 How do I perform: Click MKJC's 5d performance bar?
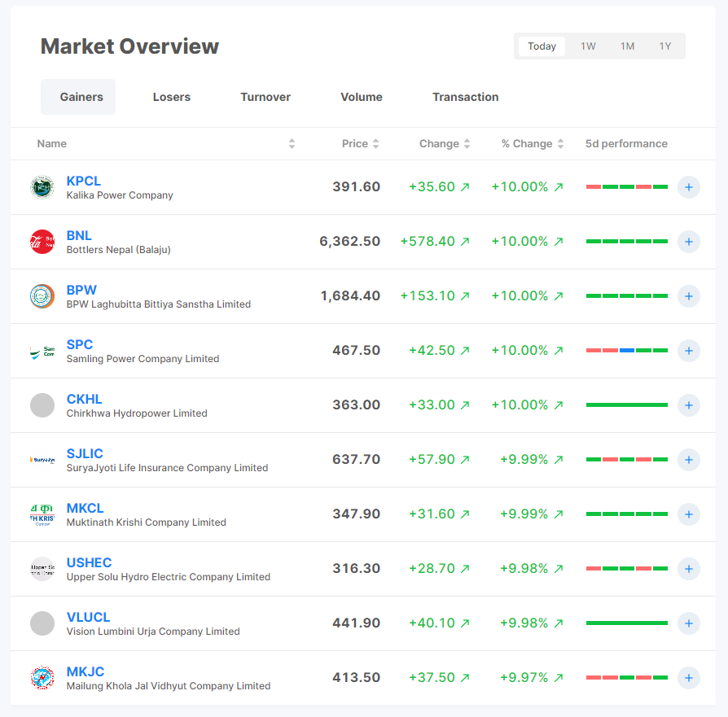(627, 678)
